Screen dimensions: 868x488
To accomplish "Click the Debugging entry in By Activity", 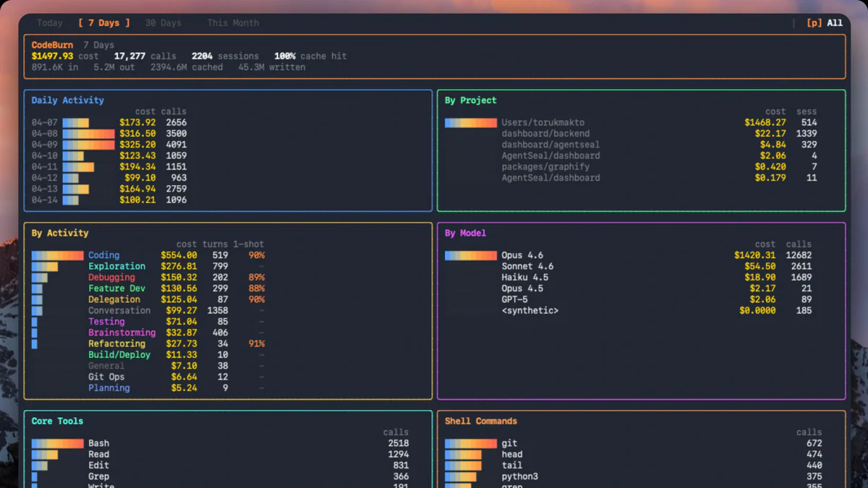I will [x=111, y=277].
